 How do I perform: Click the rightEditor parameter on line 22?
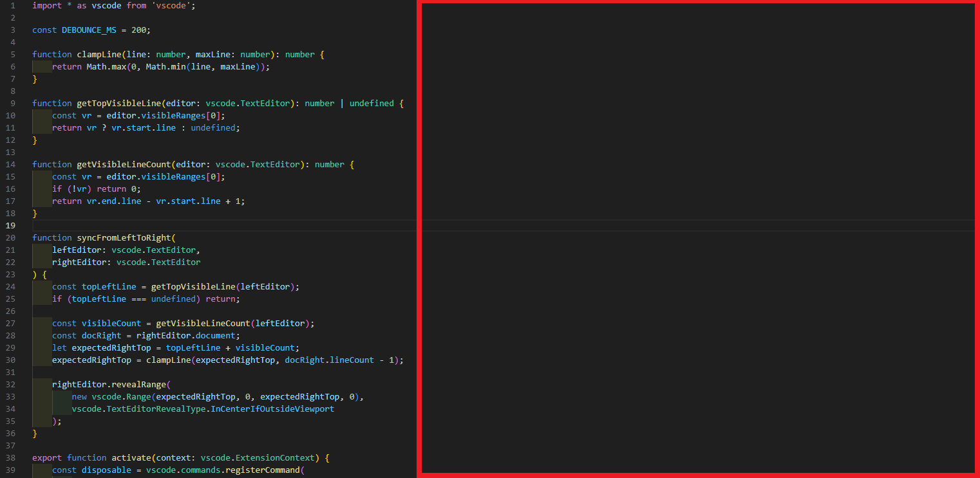click(79, 262)
